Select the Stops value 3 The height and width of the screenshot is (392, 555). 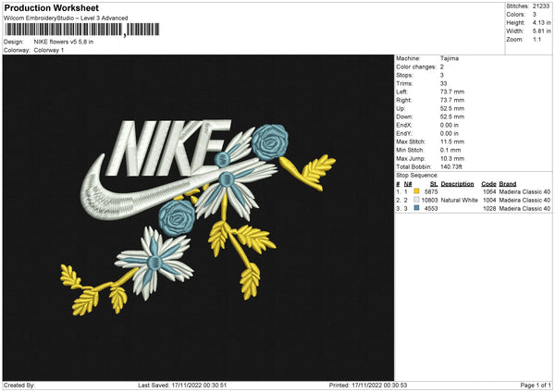click(x=442, y=75)
